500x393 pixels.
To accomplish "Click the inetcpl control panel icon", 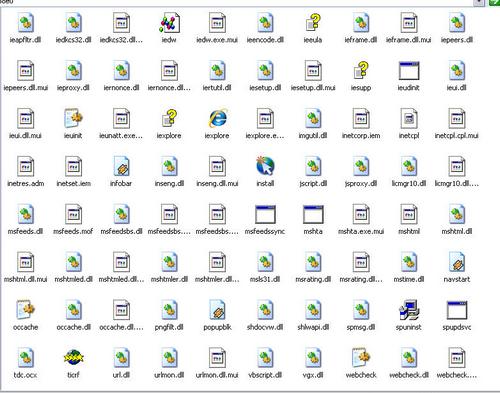I will click(x=409, y=118).
